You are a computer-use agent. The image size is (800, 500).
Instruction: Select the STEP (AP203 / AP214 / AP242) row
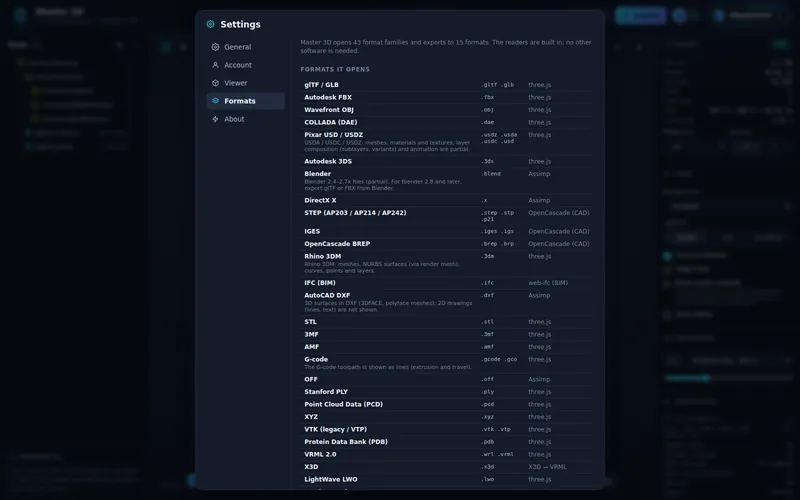447,216
